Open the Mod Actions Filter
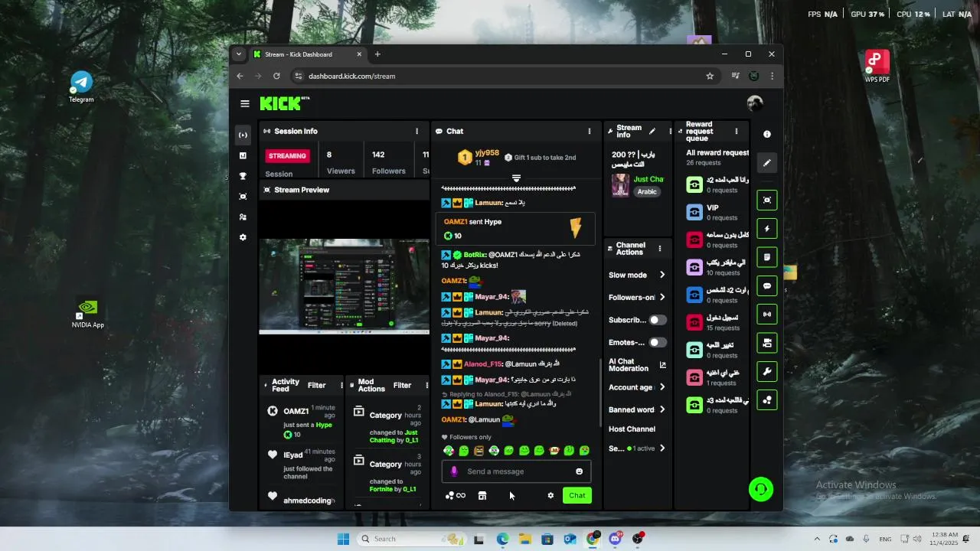 (x=402, y=385)
